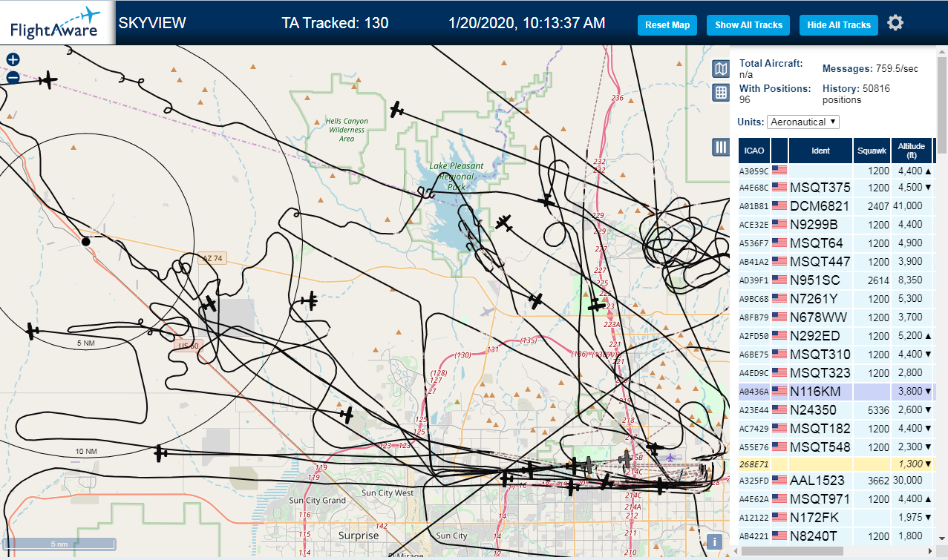Screen dimensions: 948x560
Task: Click the US flag in N24350 row
Action: click(x=779, y=409)
